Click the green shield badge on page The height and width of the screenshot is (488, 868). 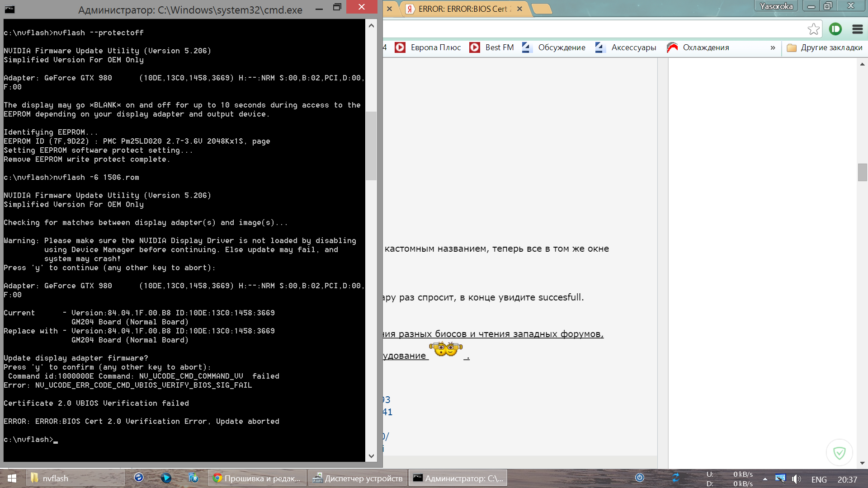pos(839,452)
